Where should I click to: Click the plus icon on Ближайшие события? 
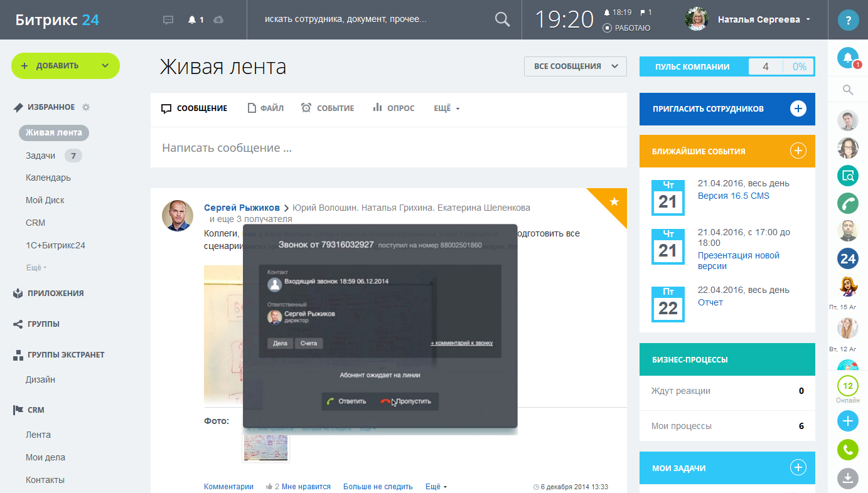pyautogui.click(x=798, y=151)
